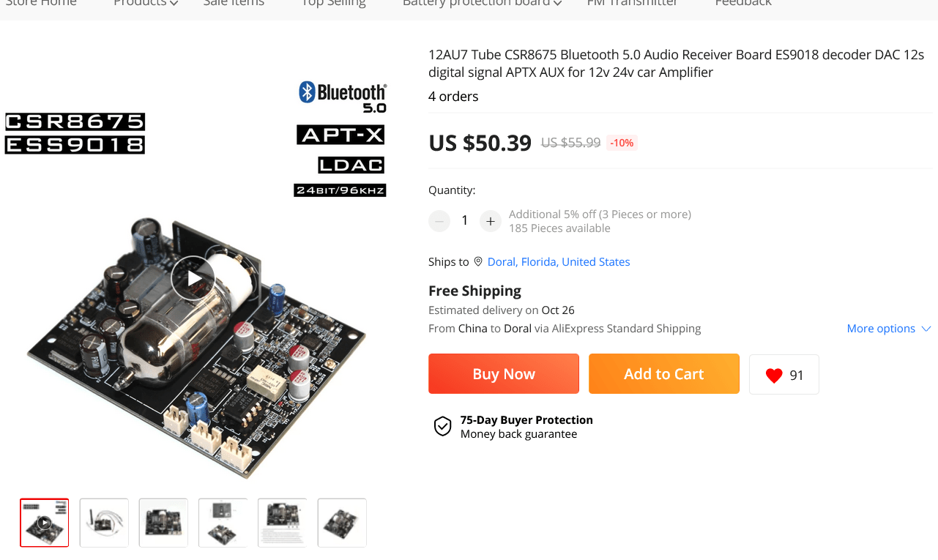Image resolution: width=938 pixels, height=560 pixels.
Task: Expand More options for shipping
Action: (889, 329)
